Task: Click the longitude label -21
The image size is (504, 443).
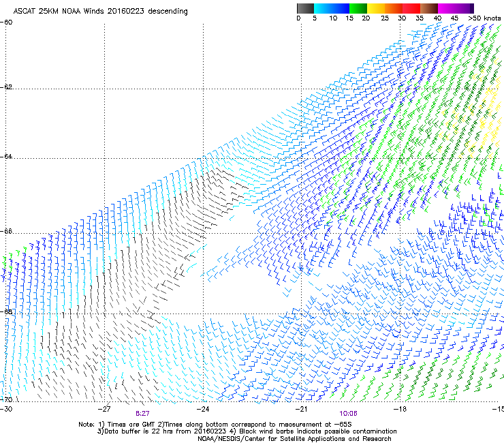Action: [301, 409]
